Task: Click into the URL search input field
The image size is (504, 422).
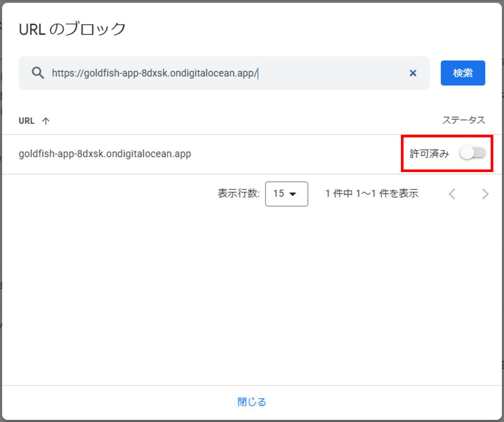Action: click(x=222, y=73)
